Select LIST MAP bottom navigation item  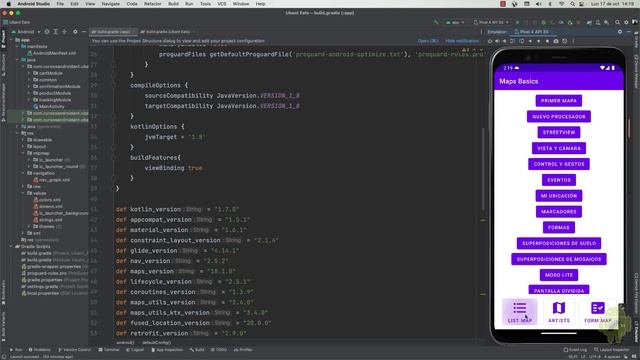point(520,313)
